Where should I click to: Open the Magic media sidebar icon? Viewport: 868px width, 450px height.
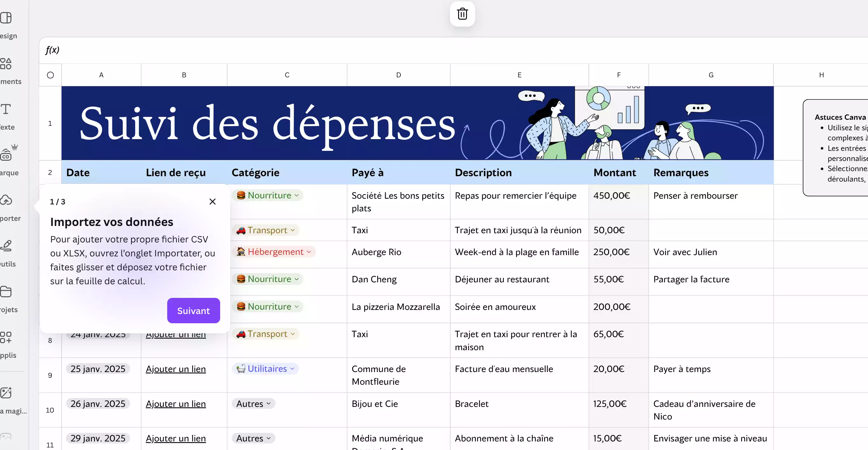click(6, 392)
